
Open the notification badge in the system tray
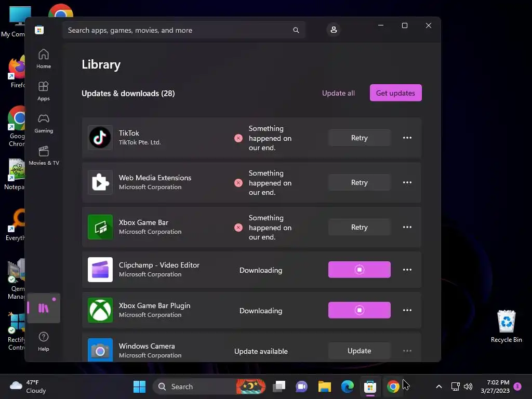tap(517, 387)
